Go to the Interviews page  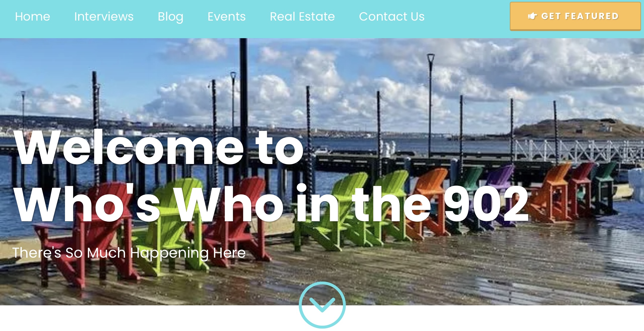click(x=104, y=16)
